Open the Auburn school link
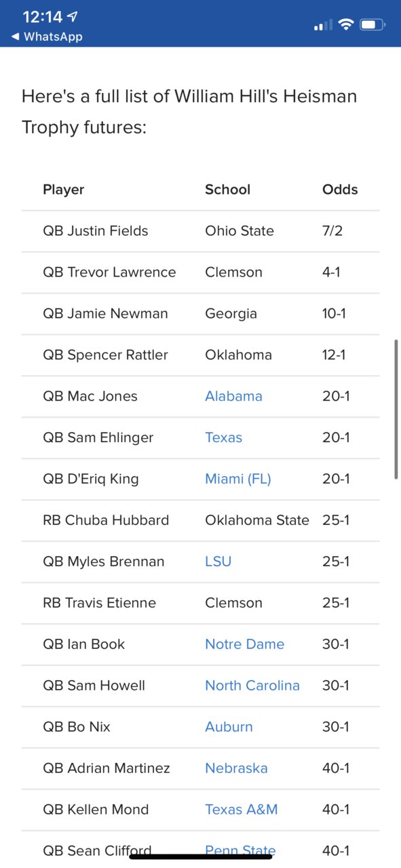Viewport: 401px width, 868px height. pos(229,727)
